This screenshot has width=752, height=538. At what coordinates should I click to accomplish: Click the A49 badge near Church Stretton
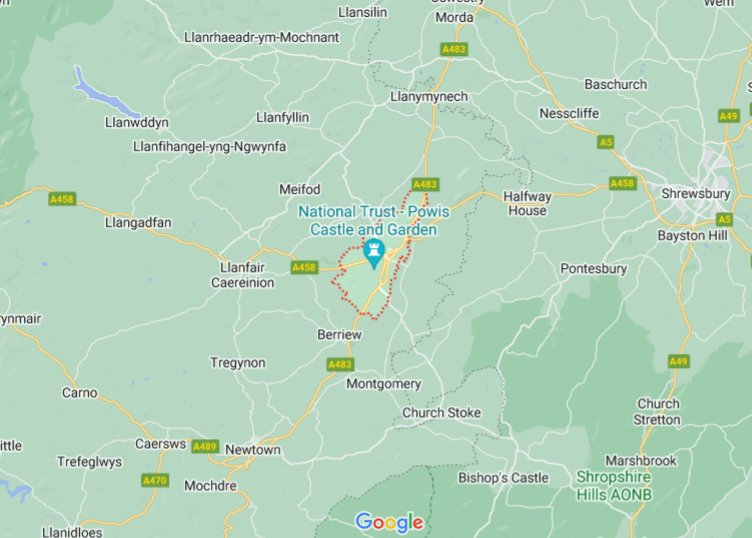(679, 361)
